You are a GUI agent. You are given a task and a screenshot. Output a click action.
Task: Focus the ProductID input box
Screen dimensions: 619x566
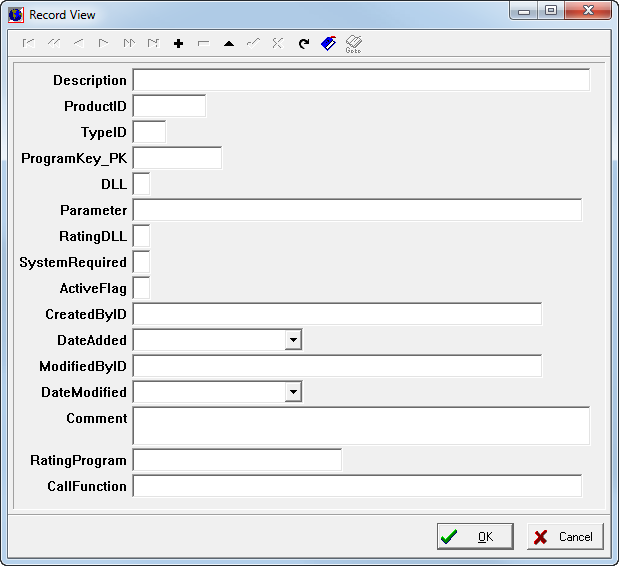pyautogui.click(x=169, y=106)
